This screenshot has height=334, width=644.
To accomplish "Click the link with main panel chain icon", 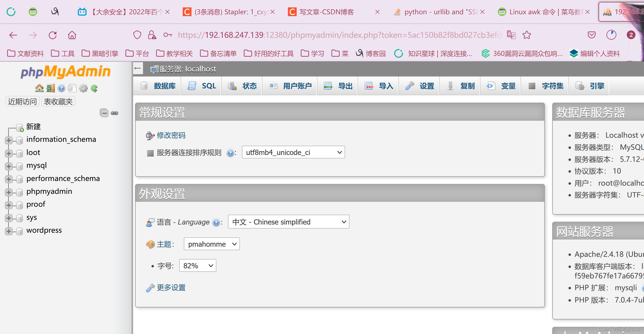I will click(x=115, y=113).
